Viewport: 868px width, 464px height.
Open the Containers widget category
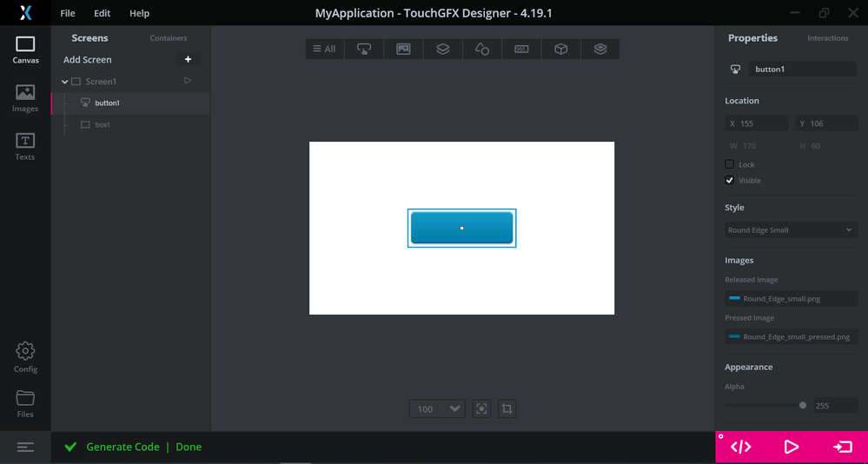442,49
